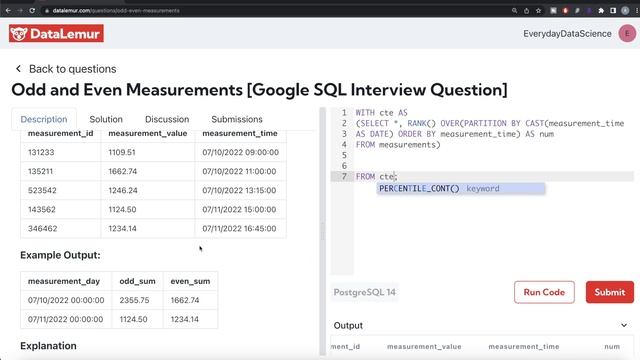Click the even_sum column header
Screen dimensions: 640x360
point(190,281)
